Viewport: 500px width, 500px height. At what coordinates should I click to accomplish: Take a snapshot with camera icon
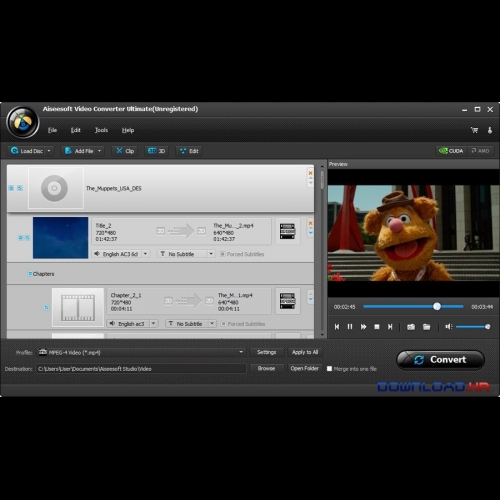(x=411, y=327)
